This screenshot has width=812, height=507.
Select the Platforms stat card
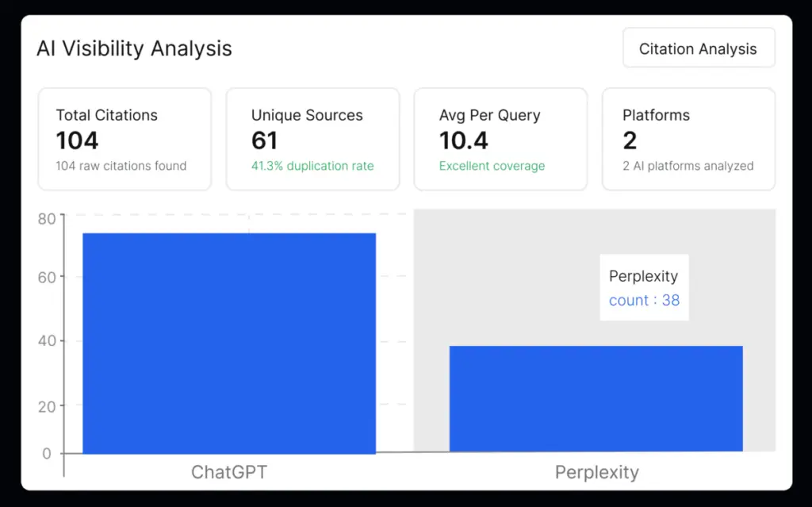point(688,139)
